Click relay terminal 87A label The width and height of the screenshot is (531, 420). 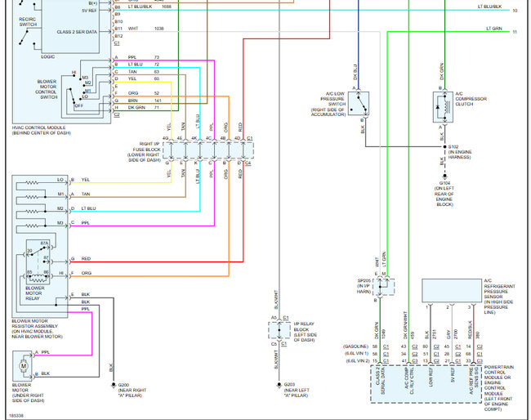coord(44,244)
